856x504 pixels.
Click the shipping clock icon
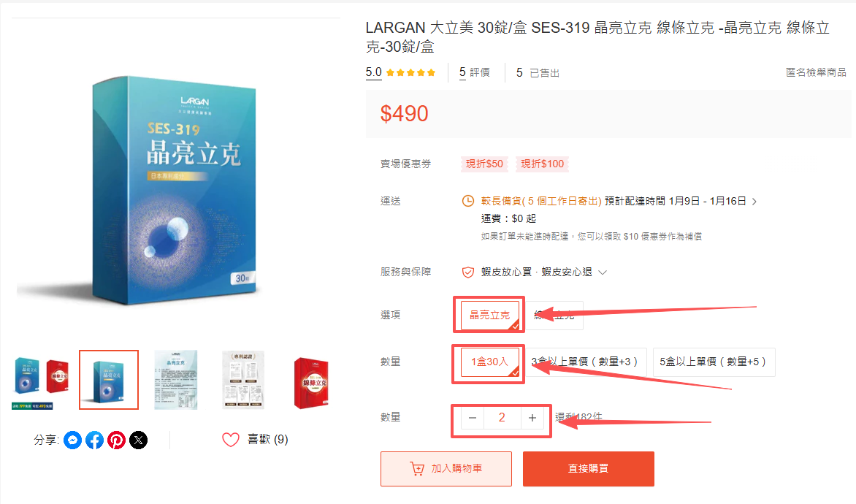tap(468, 201)
